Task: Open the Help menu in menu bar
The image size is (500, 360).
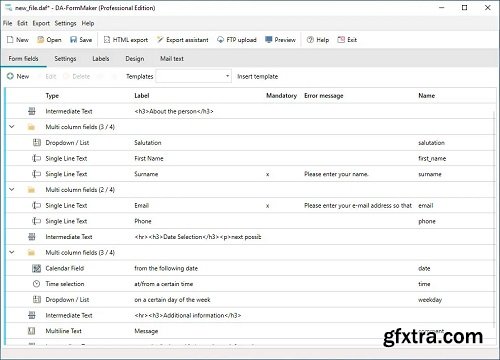Action: click(88, 23)
